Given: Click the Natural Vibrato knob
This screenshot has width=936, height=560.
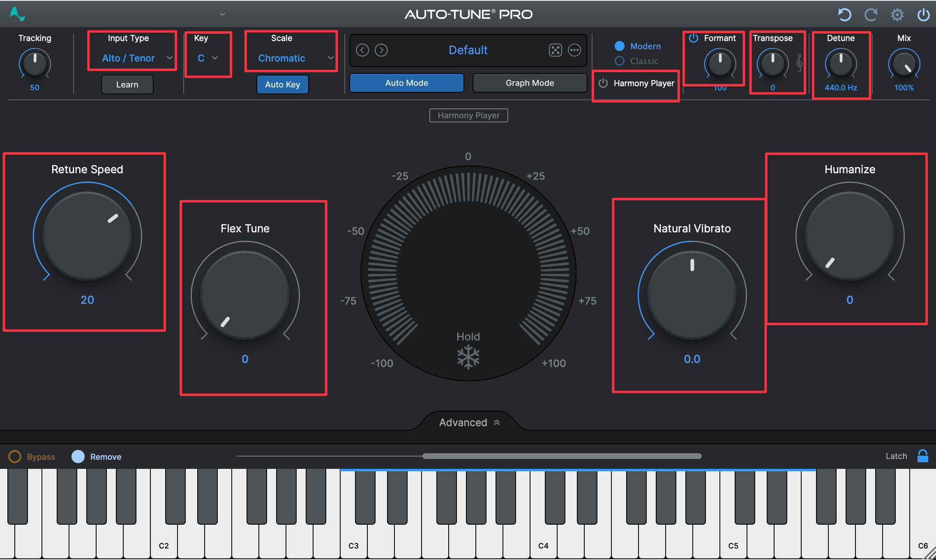Looking at the screenshot, I should (692, 295).
